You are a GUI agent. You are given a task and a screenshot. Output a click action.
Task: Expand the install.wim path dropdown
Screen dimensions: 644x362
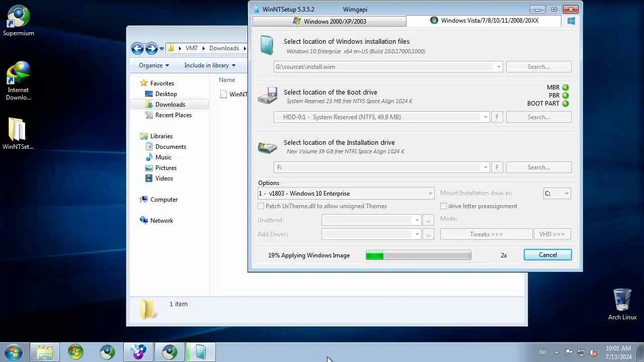pos(499,67)
